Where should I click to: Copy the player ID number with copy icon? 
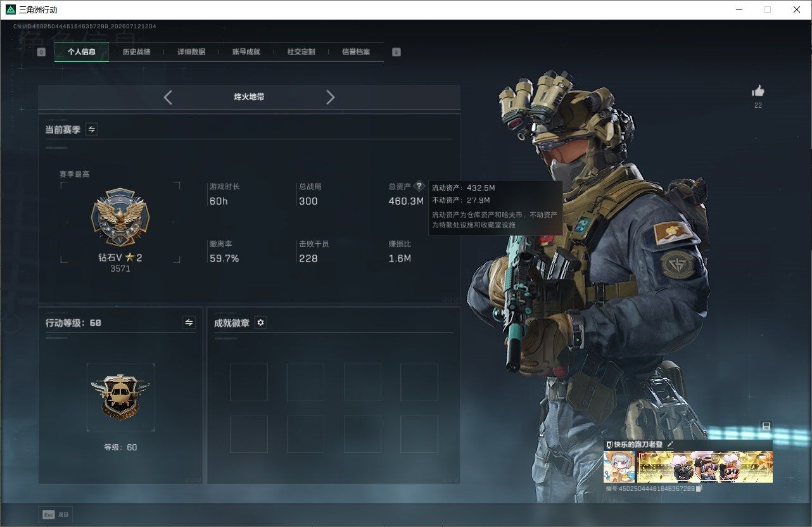(699, 488)
